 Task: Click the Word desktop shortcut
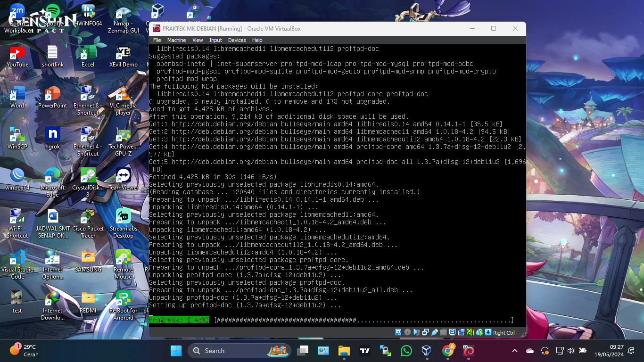(x=17, y=98)
